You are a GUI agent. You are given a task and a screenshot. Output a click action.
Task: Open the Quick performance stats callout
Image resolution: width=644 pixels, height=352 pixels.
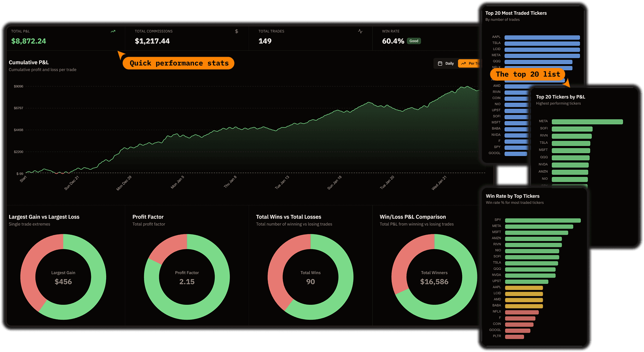tap(179, 63)
